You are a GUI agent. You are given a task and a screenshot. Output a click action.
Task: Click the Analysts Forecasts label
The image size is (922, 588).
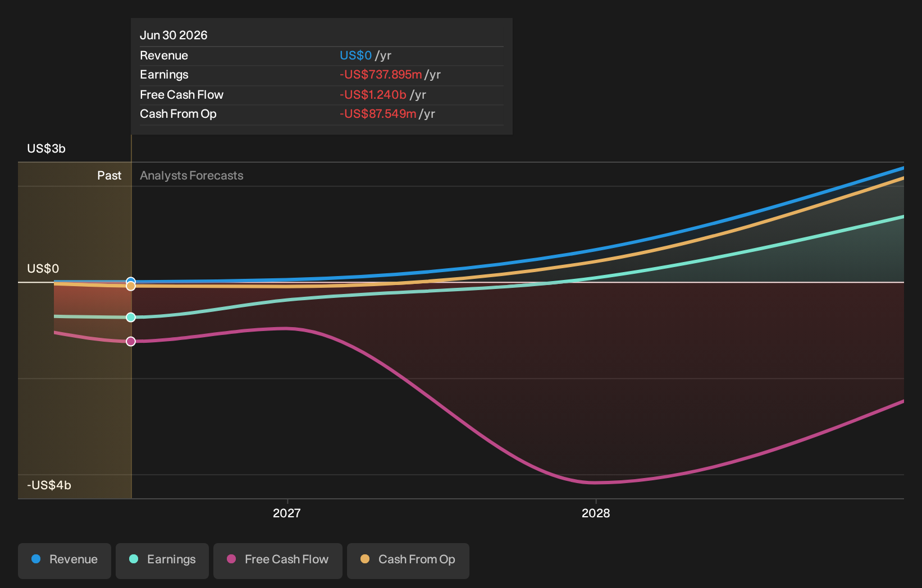point(191,176)
